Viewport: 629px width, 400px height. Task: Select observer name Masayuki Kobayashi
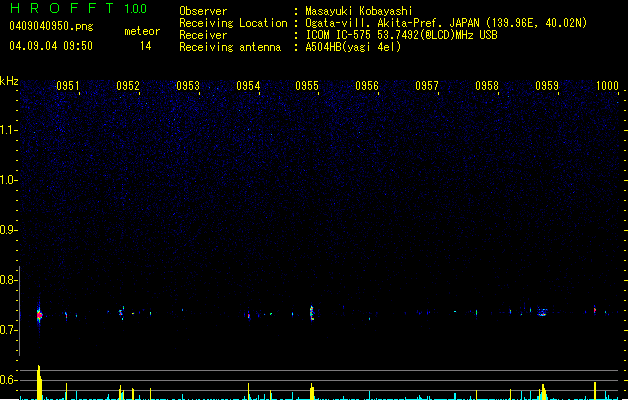click(x=358, y=11)
